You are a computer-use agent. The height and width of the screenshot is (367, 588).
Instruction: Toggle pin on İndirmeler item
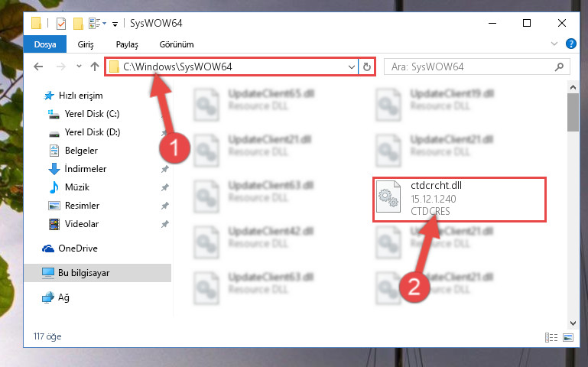pos(164,169)
